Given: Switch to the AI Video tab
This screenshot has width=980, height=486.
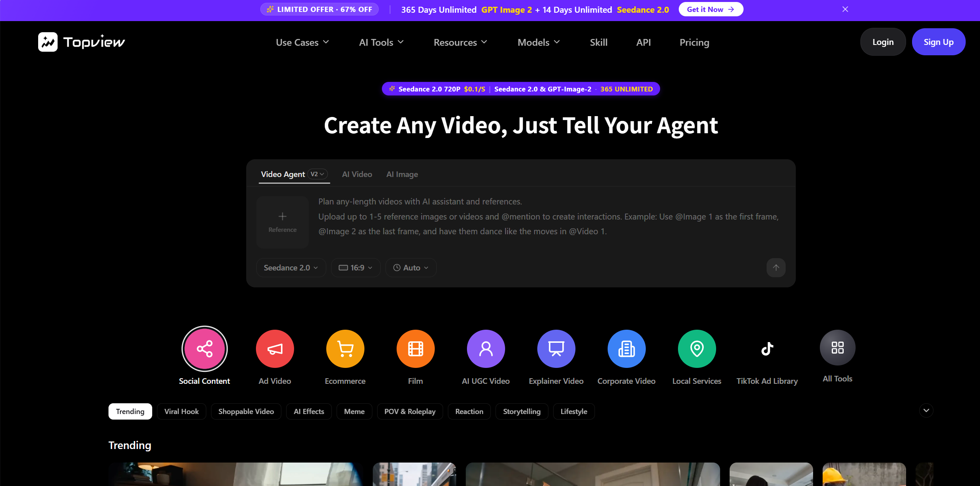Looking at the screenshot, I should coord(357,174).
